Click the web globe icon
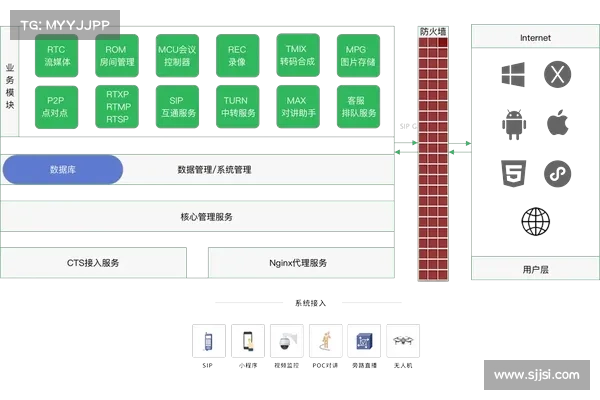This screenshot has width=600, height=400. (x=536, y=221)
